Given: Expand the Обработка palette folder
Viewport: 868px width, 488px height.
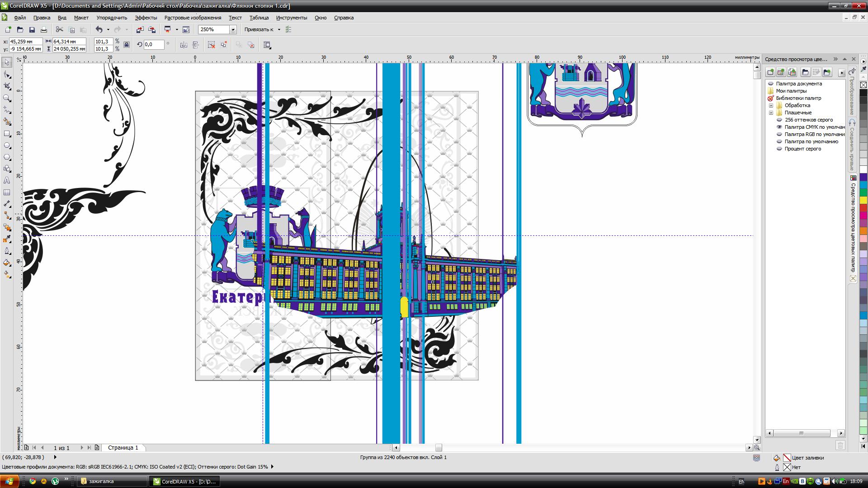Looking at the screenshot, I should point(771,105).
